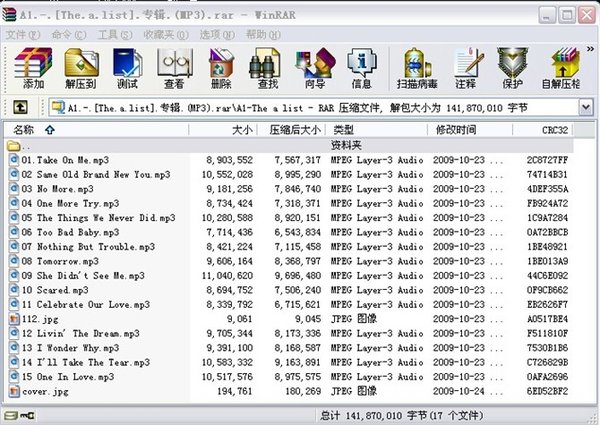Select 13 I Wonder Why.mp3
The image size is (600, 425).
70,348
